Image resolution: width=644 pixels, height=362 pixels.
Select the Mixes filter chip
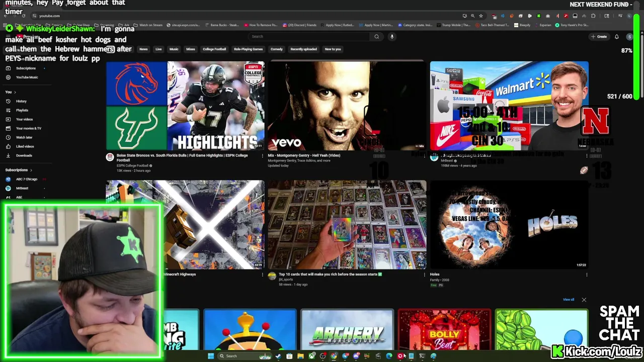point(190,49)
